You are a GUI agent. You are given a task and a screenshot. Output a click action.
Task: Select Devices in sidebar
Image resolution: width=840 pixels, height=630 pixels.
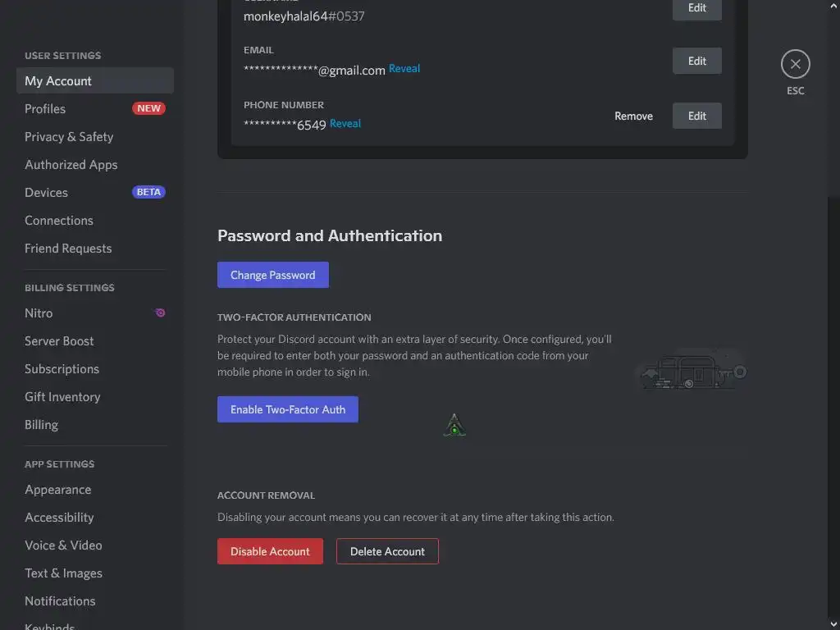click(95, 192)
